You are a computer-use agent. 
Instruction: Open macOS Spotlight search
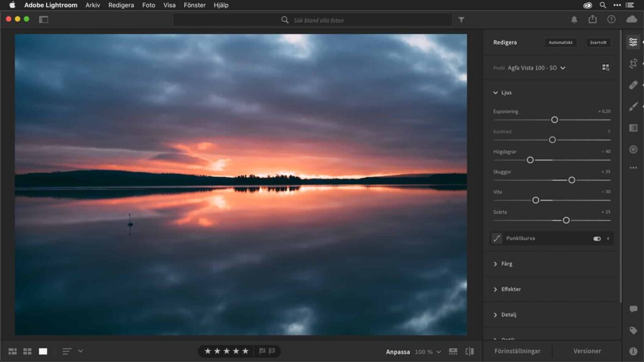(602, 5)
